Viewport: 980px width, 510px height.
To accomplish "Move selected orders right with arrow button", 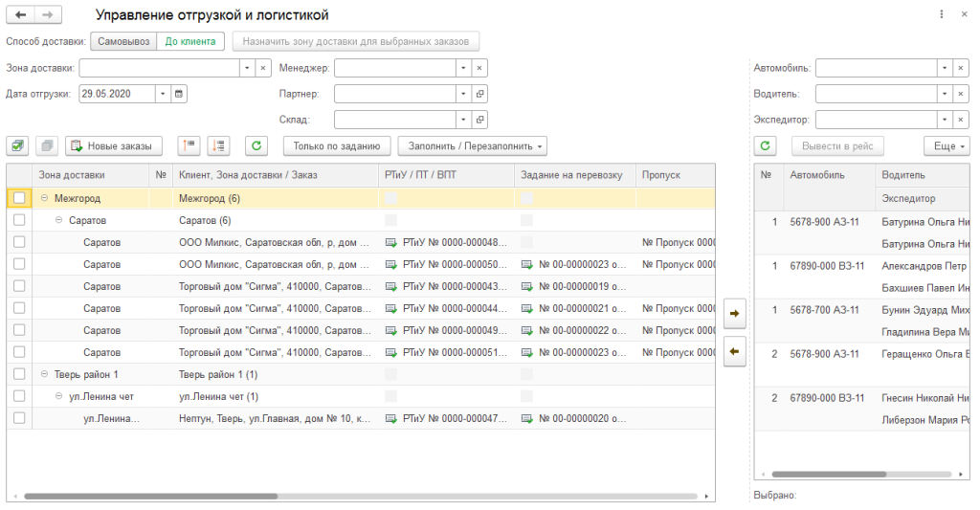I will click(734, 313).
